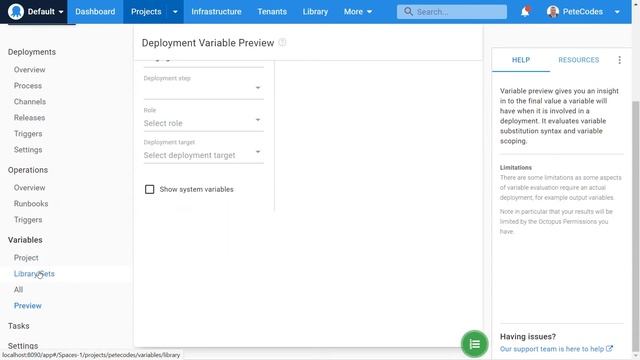Open the Infrastructure menu
Screen dimensions: 640x360
click(216, 11)
